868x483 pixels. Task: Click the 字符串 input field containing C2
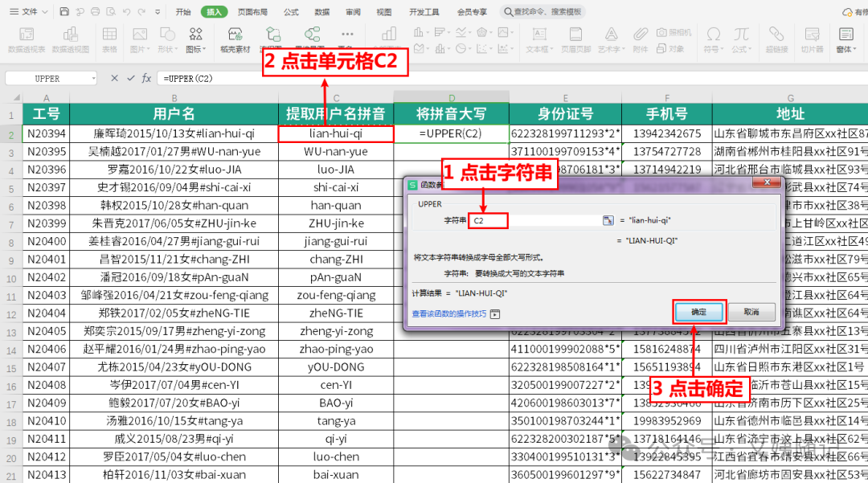point(536,220)
